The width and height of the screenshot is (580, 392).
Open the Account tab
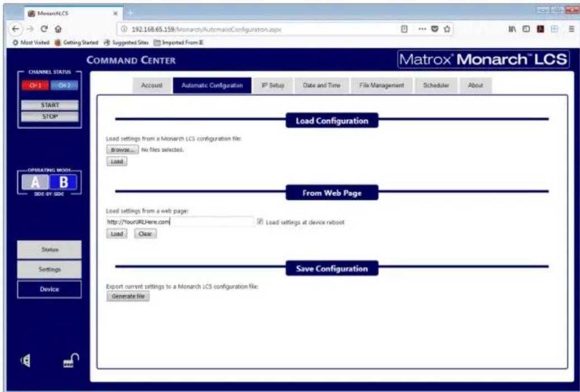click(152, 86)
